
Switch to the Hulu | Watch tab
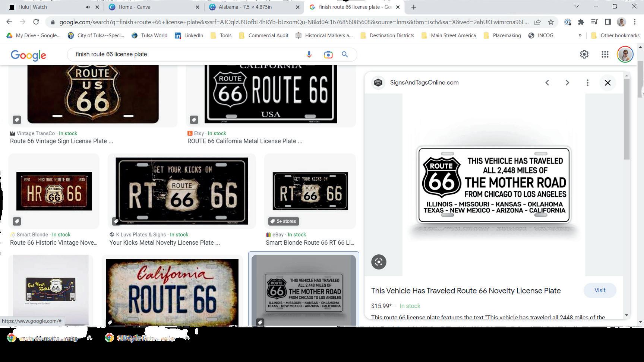pyautogui.click(x=32, y=7)
